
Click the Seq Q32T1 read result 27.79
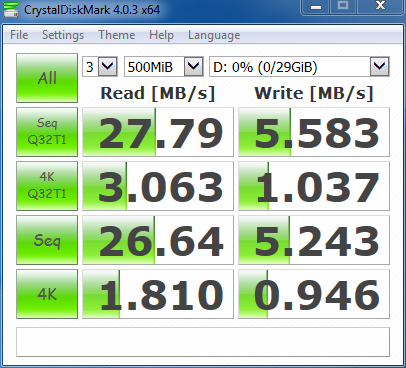[x=158, y=132]
